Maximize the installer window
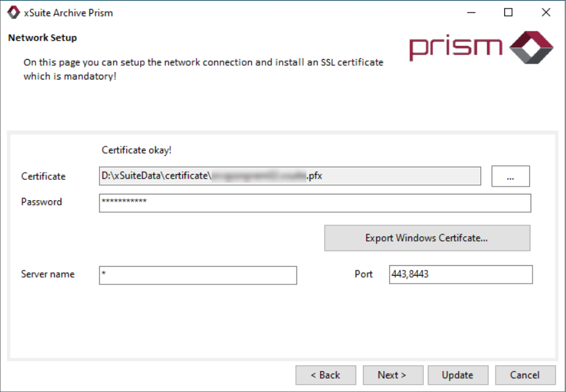 (508, 12)
